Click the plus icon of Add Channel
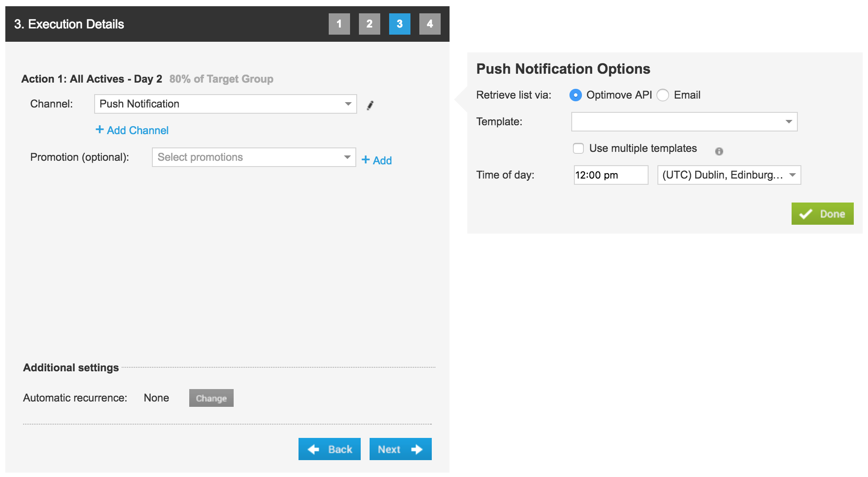 pos(100,130)
